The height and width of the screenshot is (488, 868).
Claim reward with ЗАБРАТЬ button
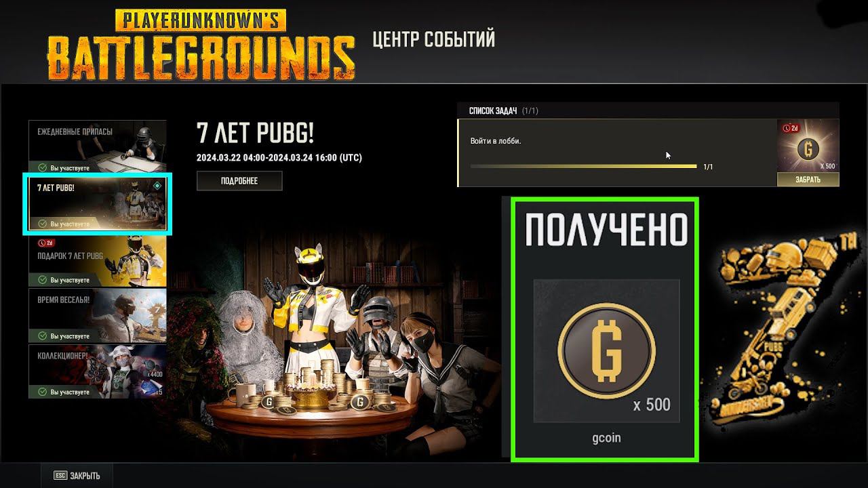coord(808,180)
